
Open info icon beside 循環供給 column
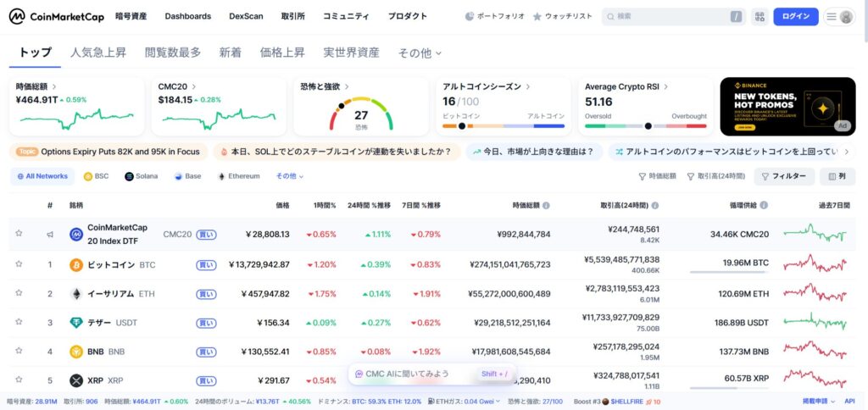point(764,205)
